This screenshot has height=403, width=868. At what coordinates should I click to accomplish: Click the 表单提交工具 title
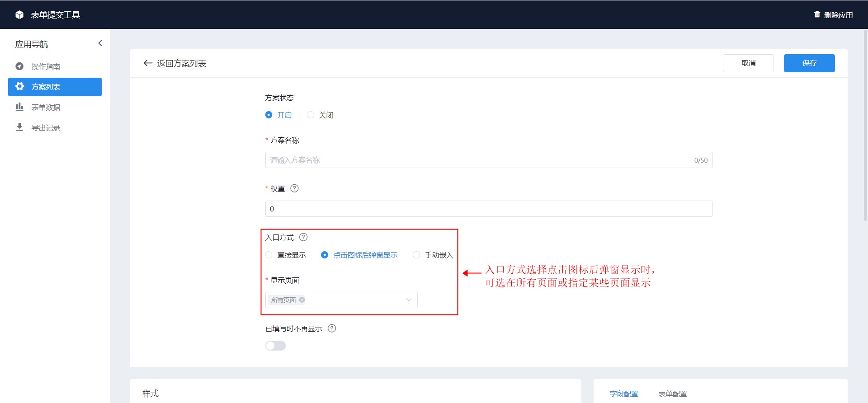pos(55,15)
